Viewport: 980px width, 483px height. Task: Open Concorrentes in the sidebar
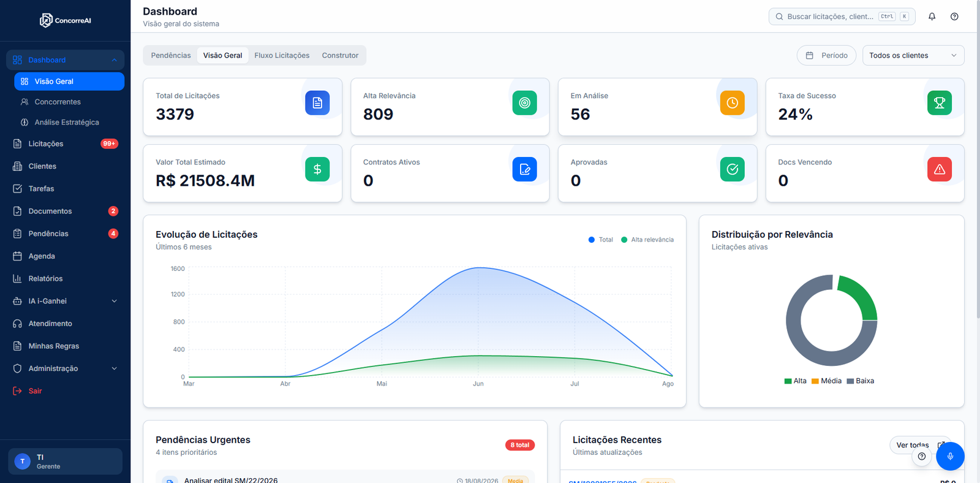coord(69,102)
